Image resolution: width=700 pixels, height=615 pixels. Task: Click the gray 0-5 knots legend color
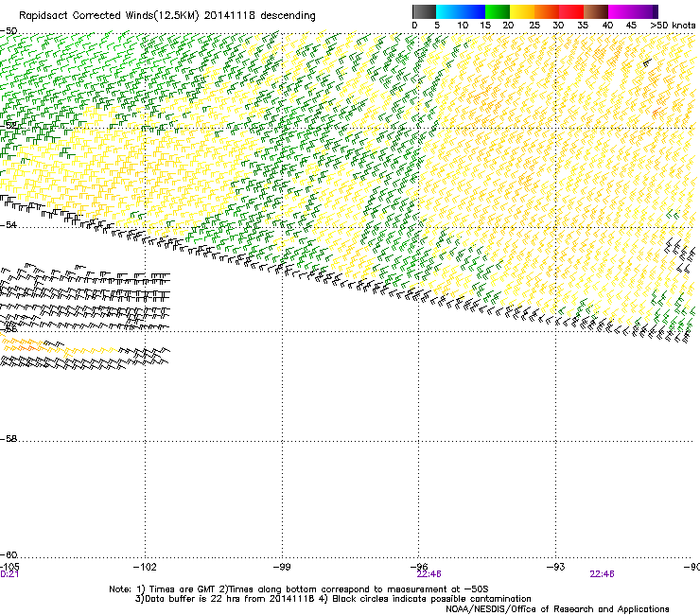424,11
